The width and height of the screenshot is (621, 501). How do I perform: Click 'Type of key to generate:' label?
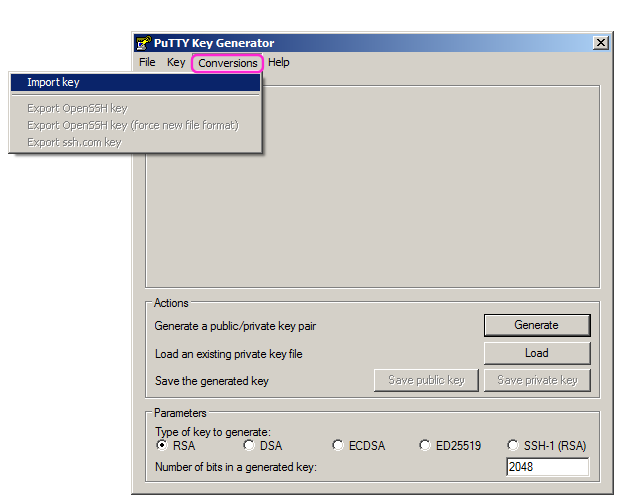pos(213,432)
